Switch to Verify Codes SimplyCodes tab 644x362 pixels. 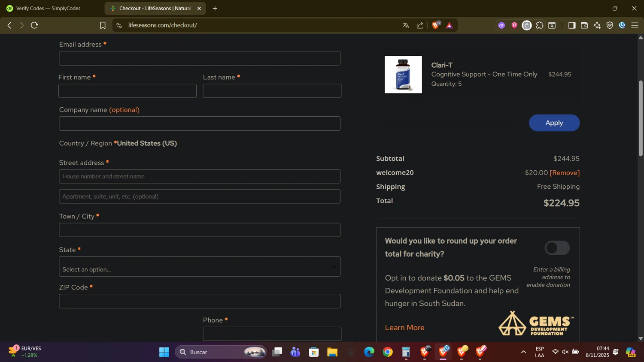48,9
